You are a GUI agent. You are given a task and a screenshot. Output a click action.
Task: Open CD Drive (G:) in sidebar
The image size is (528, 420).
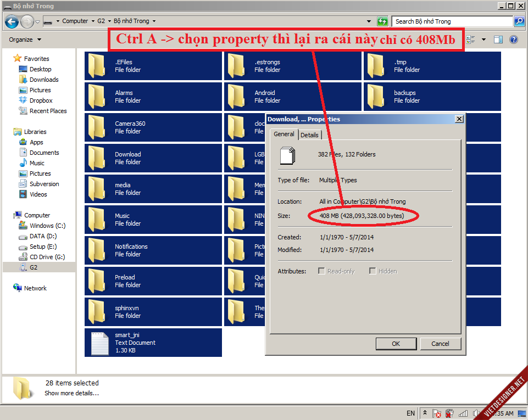click(x=42, y=257)
